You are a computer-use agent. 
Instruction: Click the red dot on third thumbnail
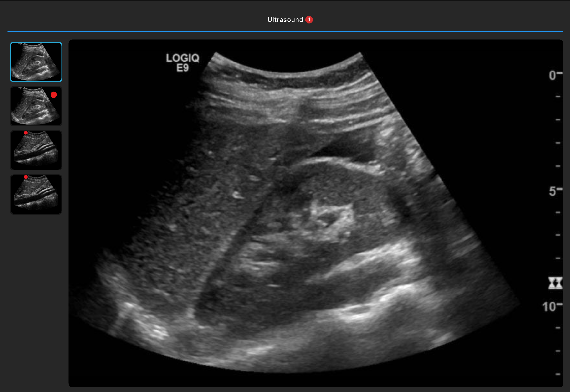pos(26,133)
